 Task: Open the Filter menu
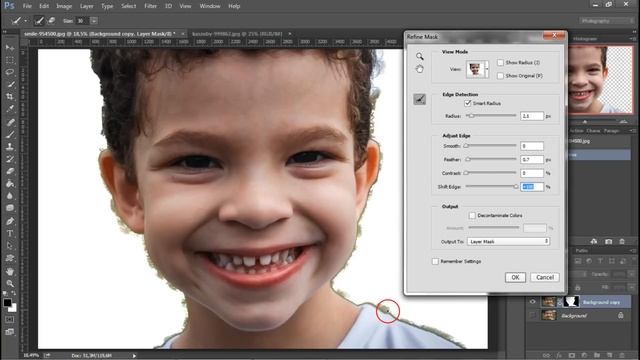pos(150,6)
